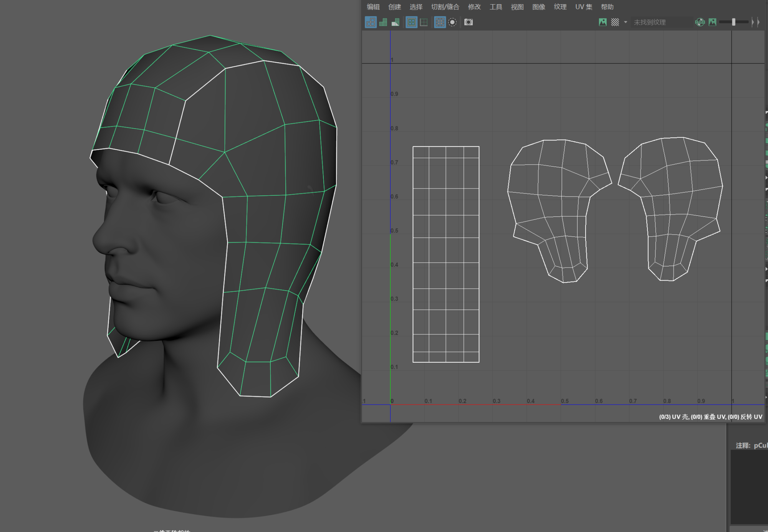Click the checkered tile pattern icon
Screen dimensions: 768x532
click(615, 22)
